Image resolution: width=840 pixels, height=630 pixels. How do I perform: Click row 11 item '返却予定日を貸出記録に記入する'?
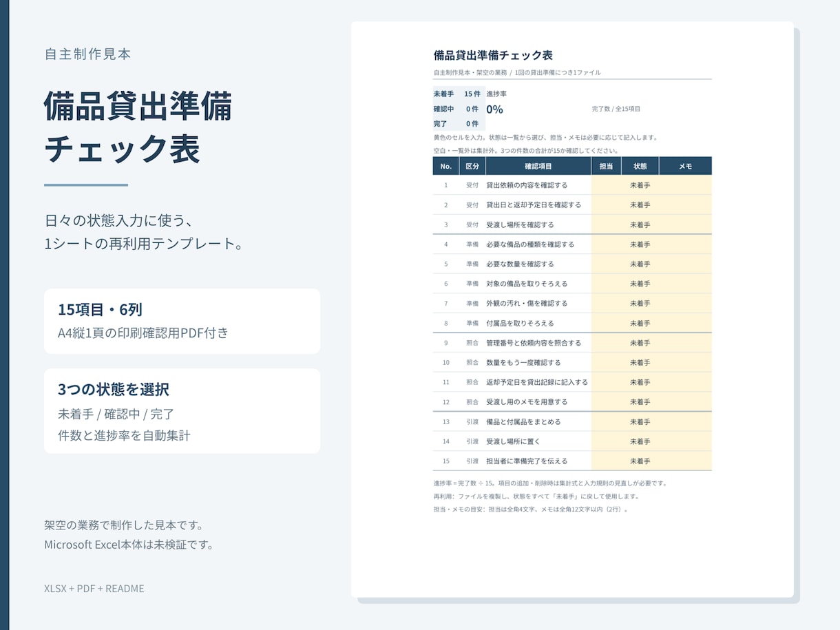click(537, 382)
